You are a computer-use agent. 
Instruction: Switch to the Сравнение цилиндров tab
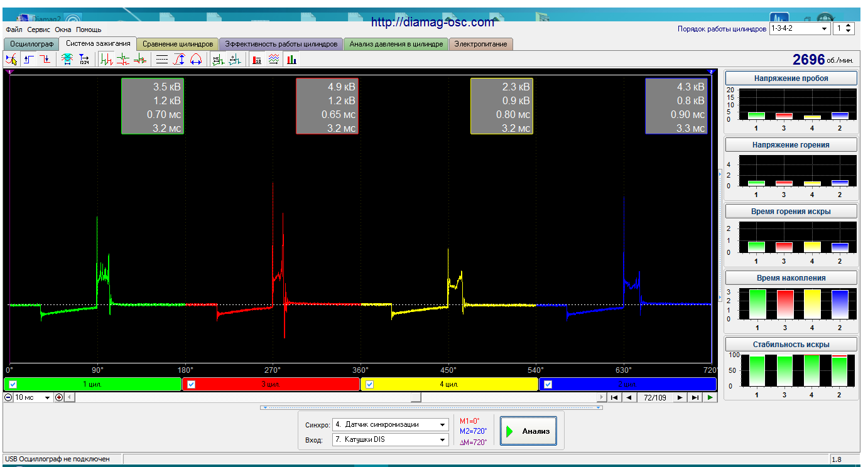pos(178,44)
